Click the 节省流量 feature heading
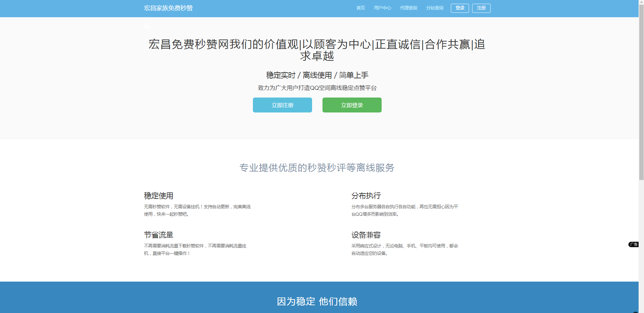 click(159, 235)
